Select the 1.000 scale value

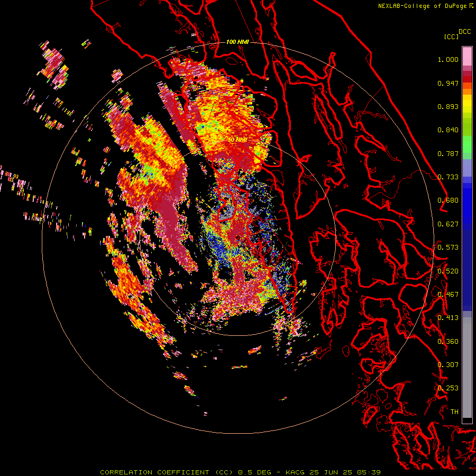448,59
